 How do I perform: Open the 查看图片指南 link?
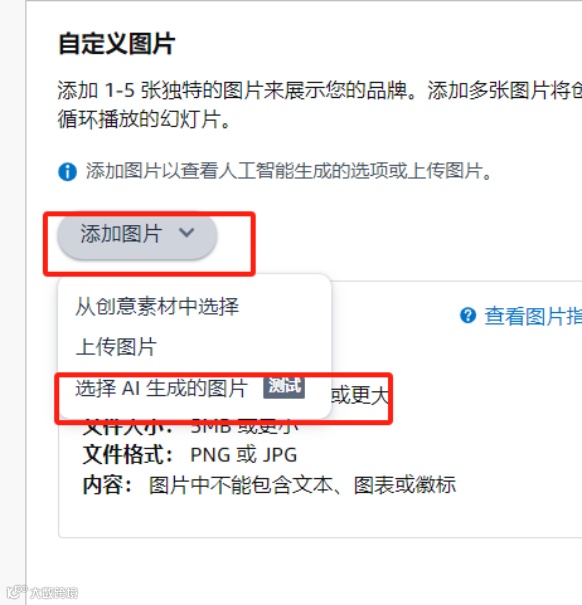coord(533,316)
